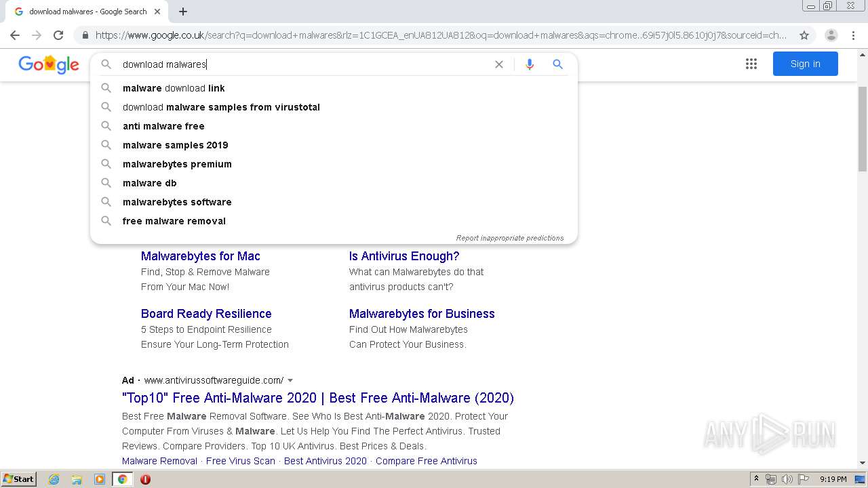Open Windows Explorer folder icon on taskbar
868x488 pixels.
[x=77, y=479]
